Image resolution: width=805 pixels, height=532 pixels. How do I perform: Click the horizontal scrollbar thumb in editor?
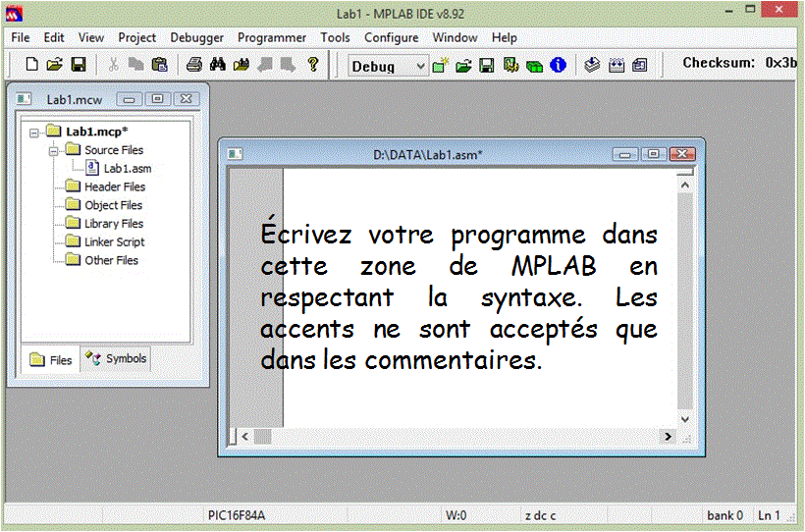click(262, 437)
